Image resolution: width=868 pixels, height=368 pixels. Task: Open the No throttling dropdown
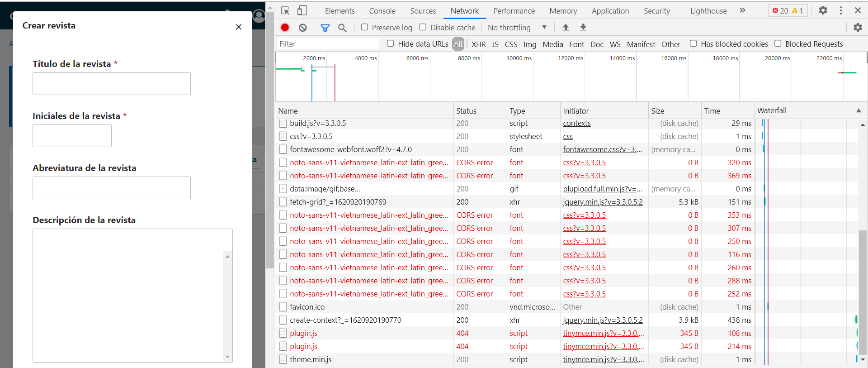517,28
